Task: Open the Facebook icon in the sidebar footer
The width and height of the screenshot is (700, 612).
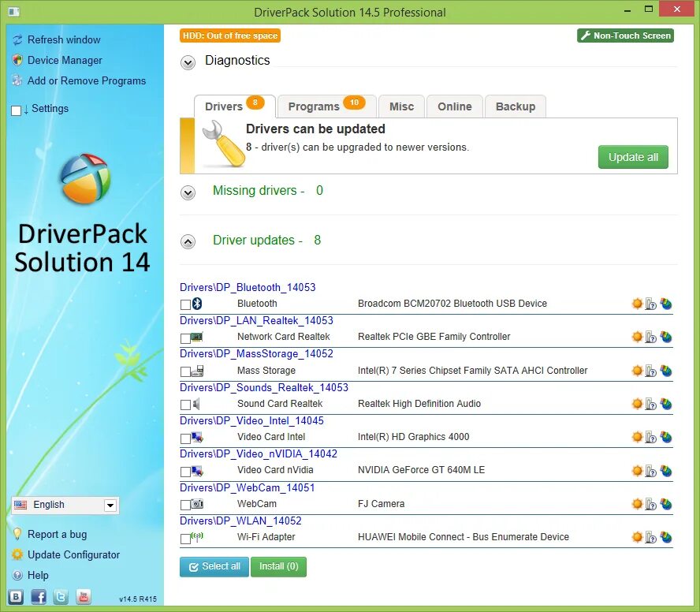Action: tap(39, 596)
